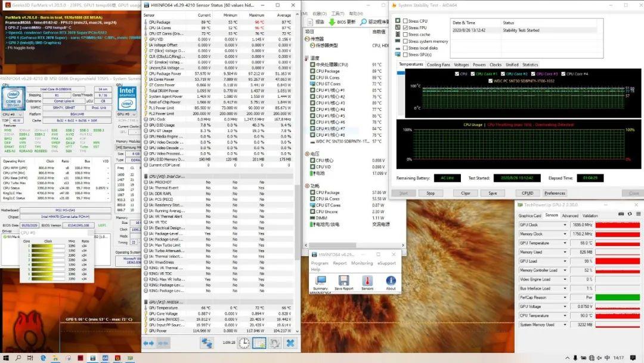Open the GPU Clock sensor dropdown
This screenshot has height=363, width=644.
[565, 225]
